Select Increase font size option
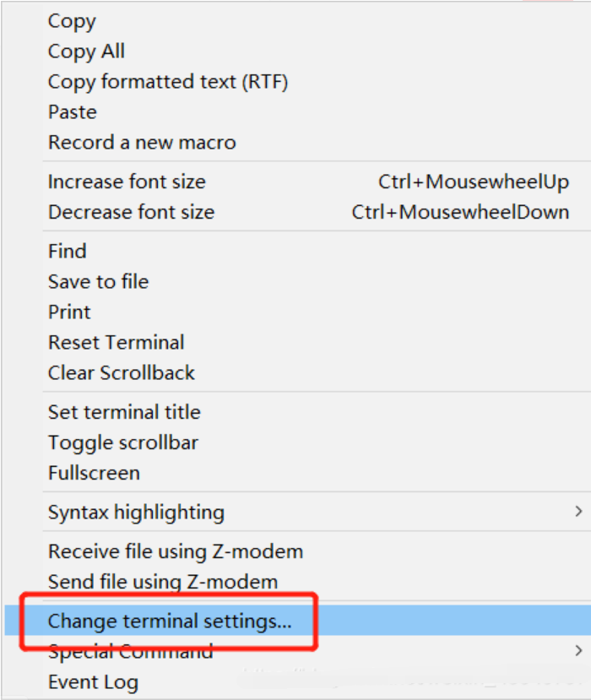This screenshot has height=700, width=591. tap(127, 182)
